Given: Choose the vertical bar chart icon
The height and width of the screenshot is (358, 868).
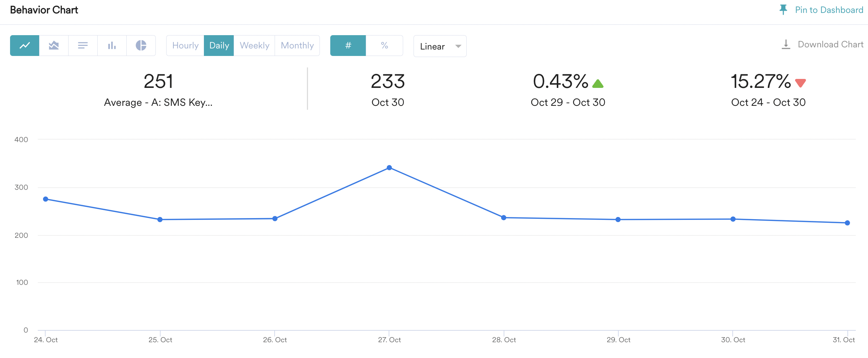Looking at the screenshot, I should [x=112, y=46].
